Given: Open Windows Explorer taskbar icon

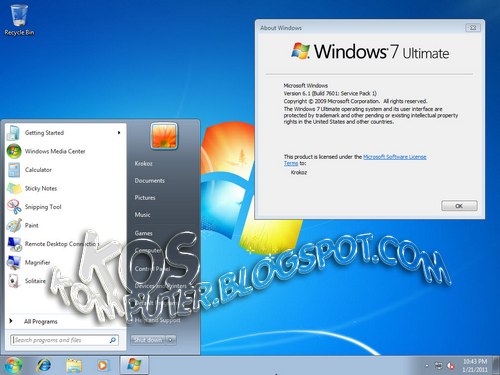Looking at the screenshot, I should click(74, 366).
